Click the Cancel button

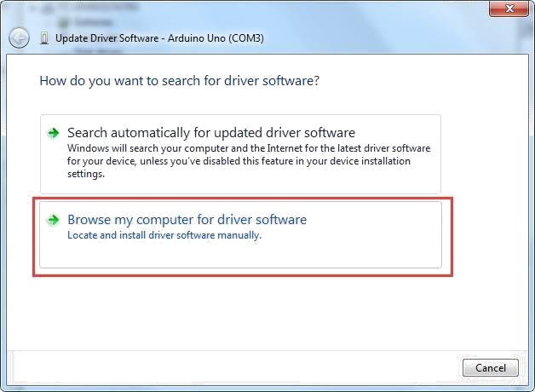coord(491,368)
